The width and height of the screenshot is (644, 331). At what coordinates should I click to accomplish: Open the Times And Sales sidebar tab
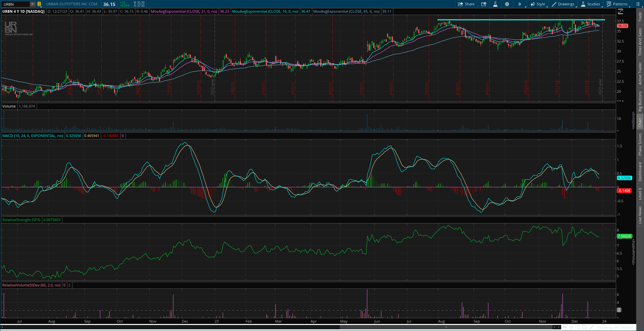pyautogui.click(x=640, y=42)
